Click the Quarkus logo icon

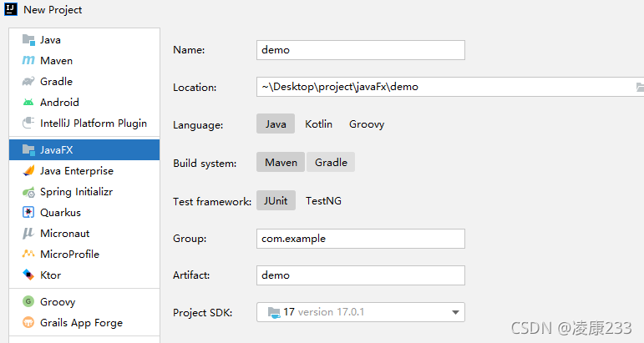(x=28, y=212)
